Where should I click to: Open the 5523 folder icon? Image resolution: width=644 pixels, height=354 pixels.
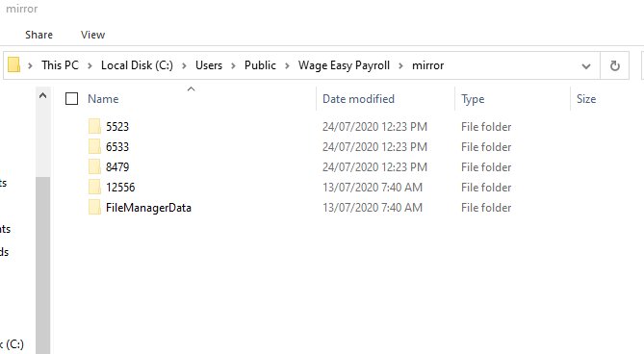pos(94,126)
